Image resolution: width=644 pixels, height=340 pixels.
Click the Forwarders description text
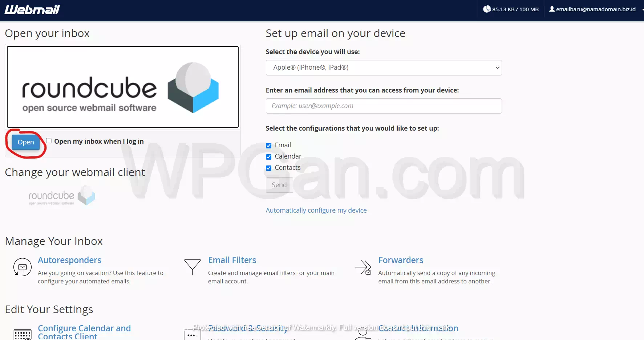pyautogui.click(x=437, y=277)
